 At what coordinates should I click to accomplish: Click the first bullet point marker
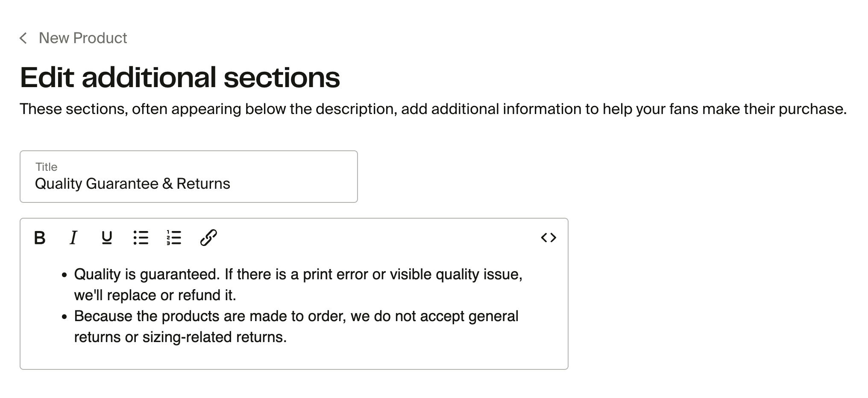point(65,275)
